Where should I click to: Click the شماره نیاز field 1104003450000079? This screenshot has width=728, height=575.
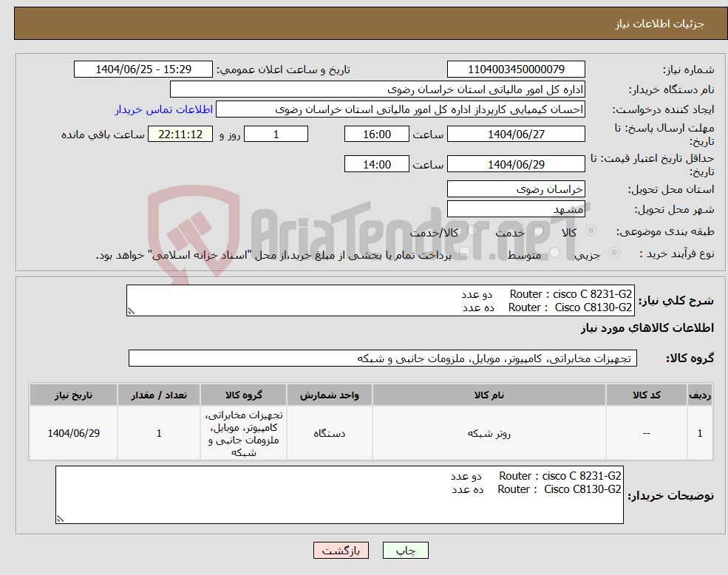point(516,69)
